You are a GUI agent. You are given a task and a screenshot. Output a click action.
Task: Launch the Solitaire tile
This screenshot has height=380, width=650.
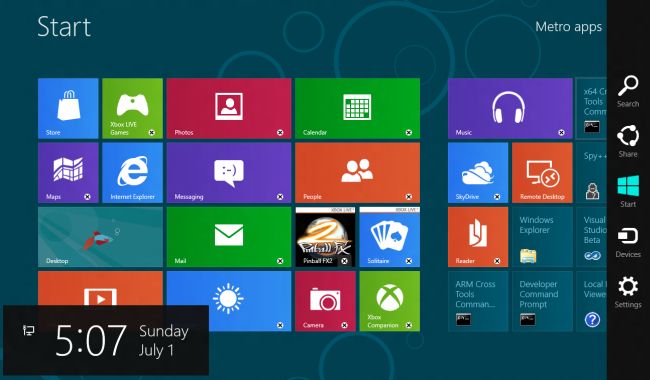pyautogui.click(x=390, y=237)
